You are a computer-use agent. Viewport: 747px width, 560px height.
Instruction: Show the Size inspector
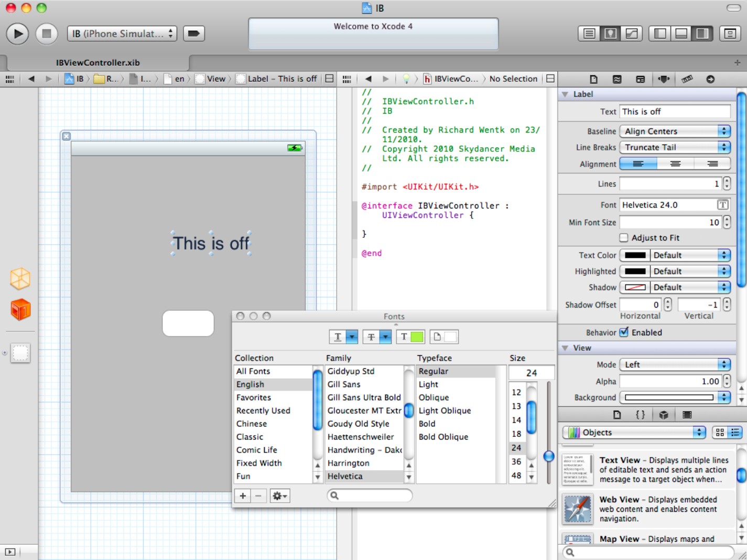[x=687, y=79]
